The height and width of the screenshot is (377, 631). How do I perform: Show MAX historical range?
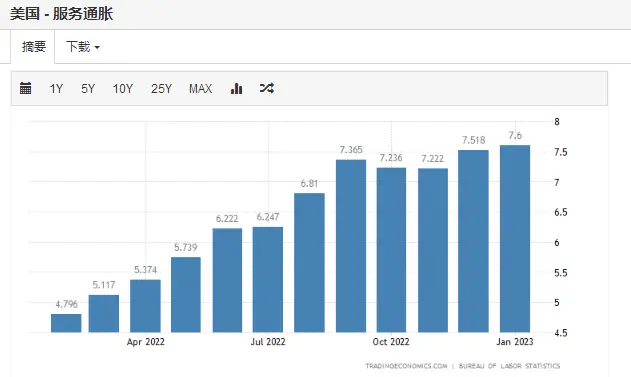point(200,89)
